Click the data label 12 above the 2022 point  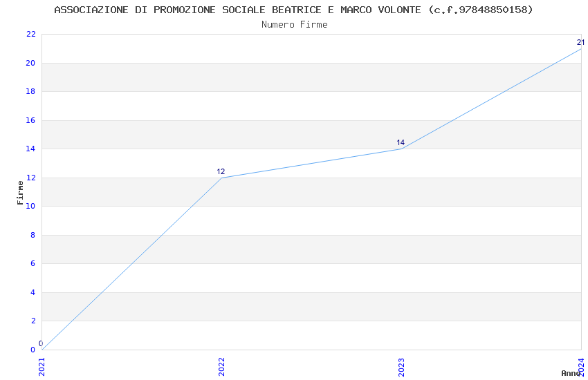point(221,171)
